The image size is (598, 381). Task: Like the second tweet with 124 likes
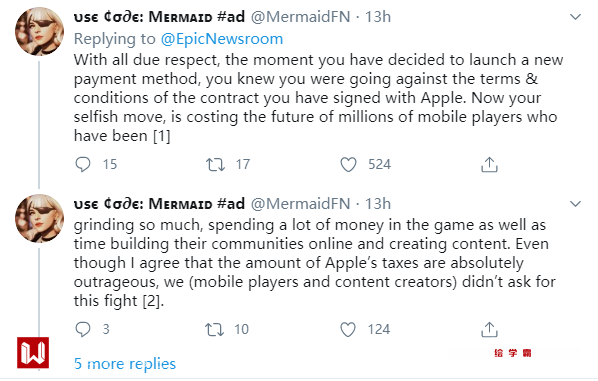tap(348, 330)
